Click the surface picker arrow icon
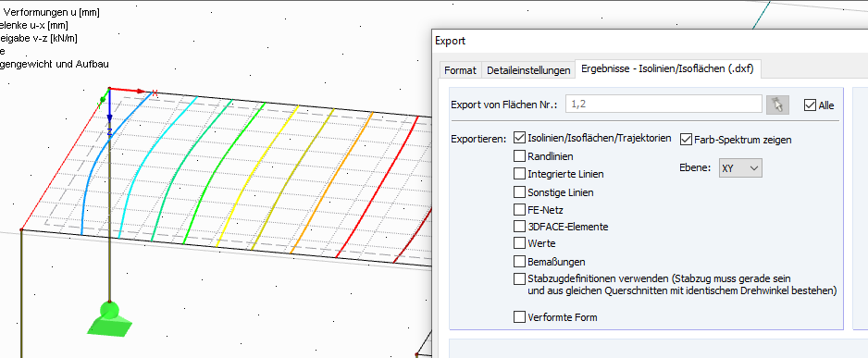868x358 pixels. click(x=777, y=105)
